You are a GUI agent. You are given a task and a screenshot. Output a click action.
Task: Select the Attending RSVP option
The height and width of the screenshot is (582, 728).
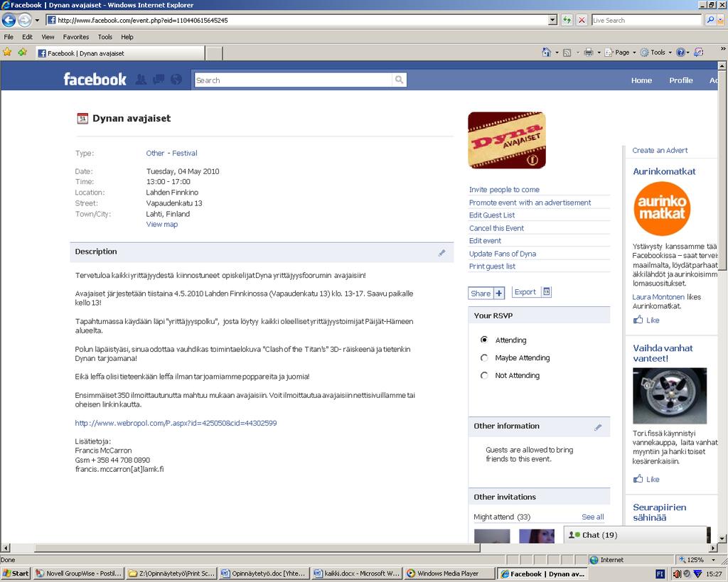(x=484, y=340)
